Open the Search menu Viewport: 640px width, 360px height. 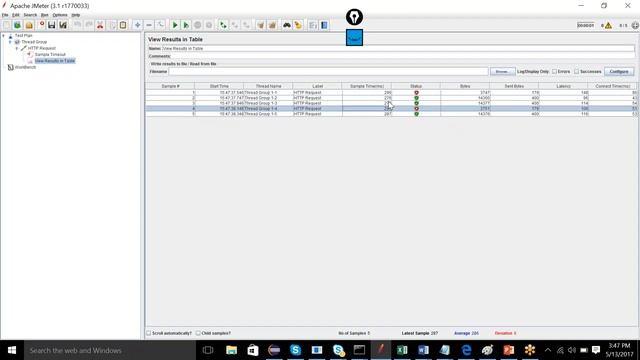point(30,15)
